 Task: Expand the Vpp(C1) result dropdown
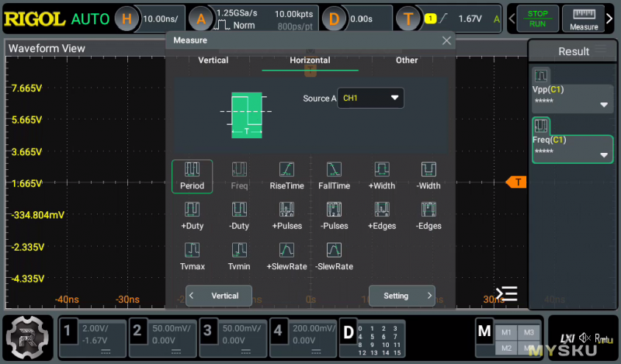coord(603,105)
